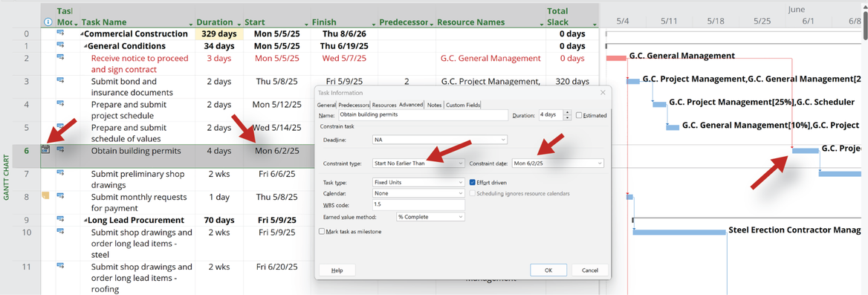
Task: Collapse the Long Lead Procurement summary task
Action: pyautogui.click(x=85, y=220)
